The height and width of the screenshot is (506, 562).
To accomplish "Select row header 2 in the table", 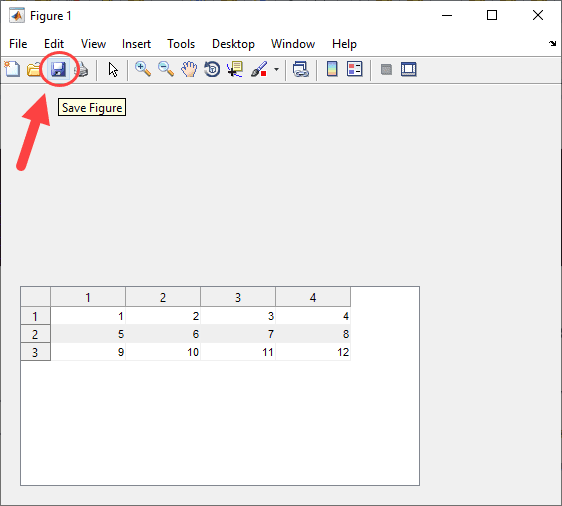I will click(x=35, y=334).
